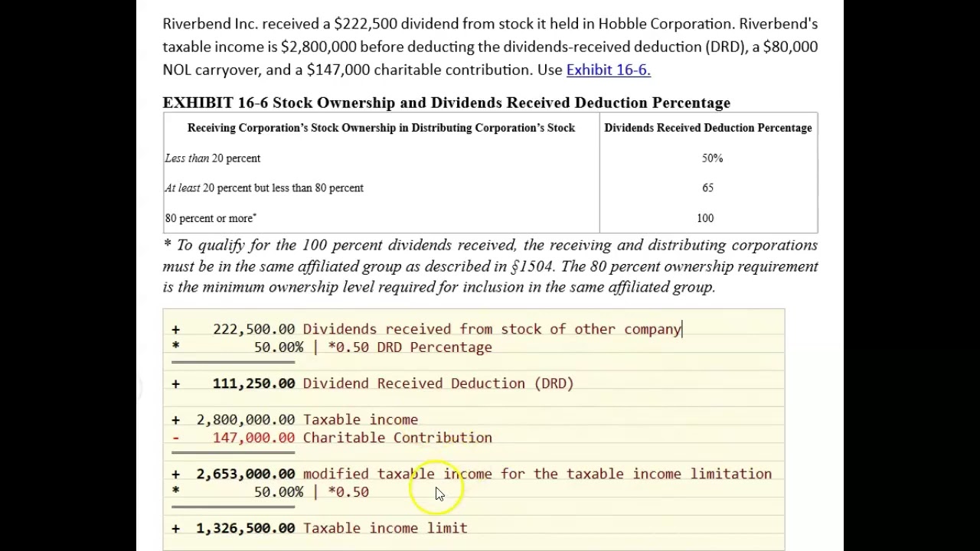Image resolution: width=980 pixels, height=551 pixels.
Task: Click the EXHIBIT 16-6 table title
Action: [446, 103]
